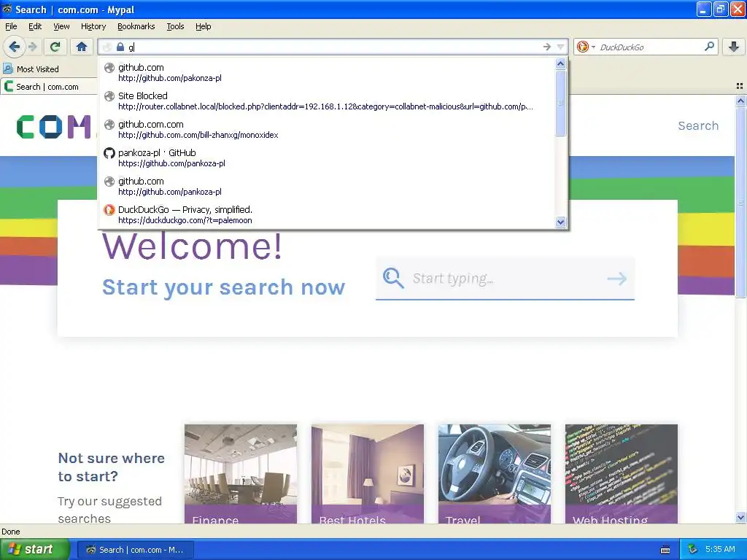Click the suggestion list scrollbar thumb
This screenshot has height=560, width=747.
click(x=561, y=102)
